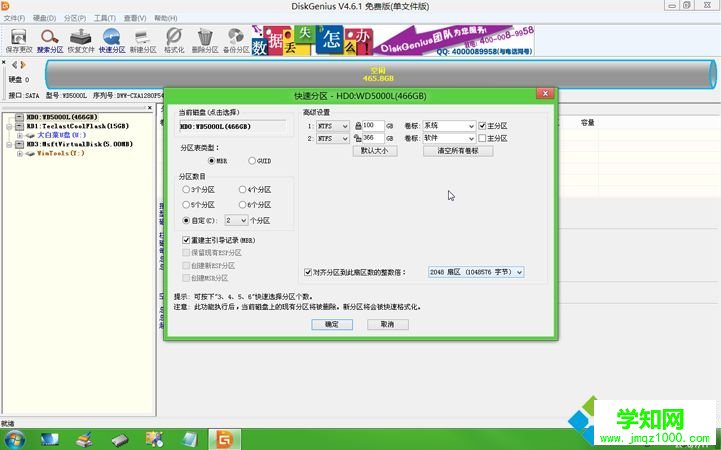Click the lock icon beside size 100
This screenshot has height=450, width=721.
[358, 125]
